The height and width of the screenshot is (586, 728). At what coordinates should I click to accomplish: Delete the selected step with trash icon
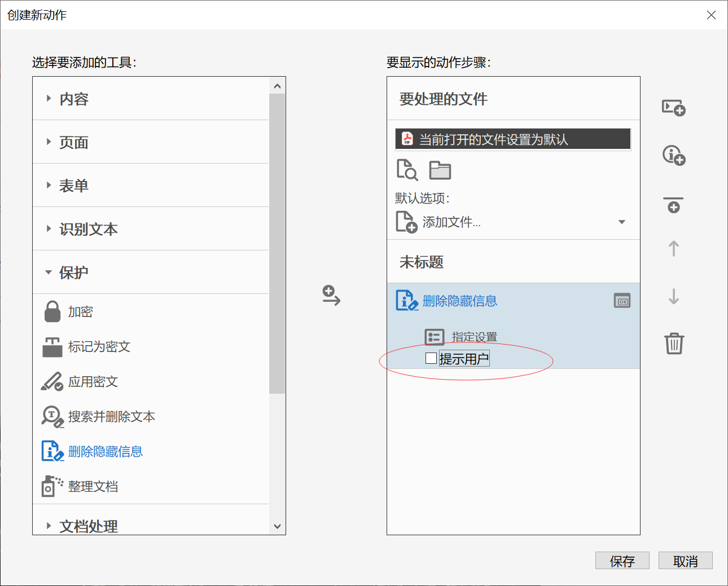coord(674,343)
